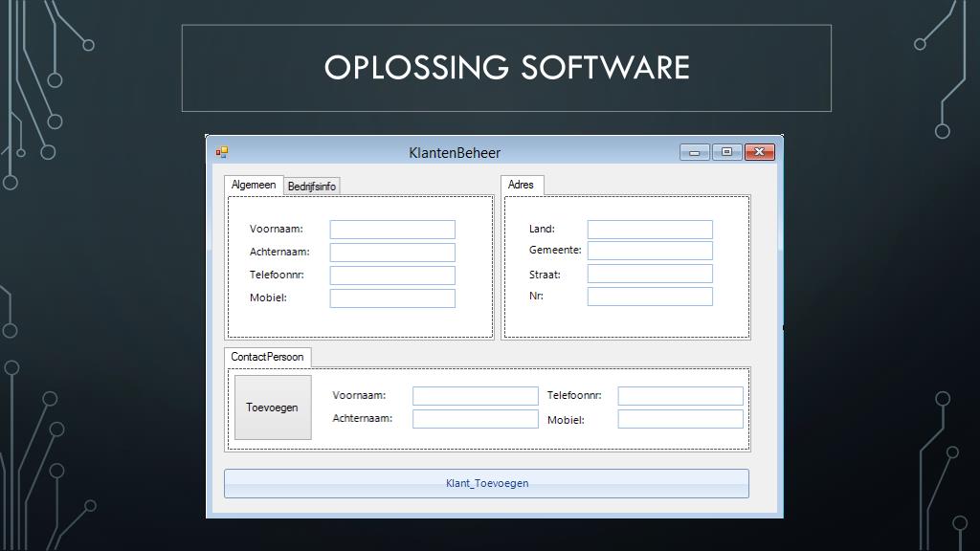Select the ContactPersoon tab
Viewport: 980px width, 551px height.
(268, 357)
